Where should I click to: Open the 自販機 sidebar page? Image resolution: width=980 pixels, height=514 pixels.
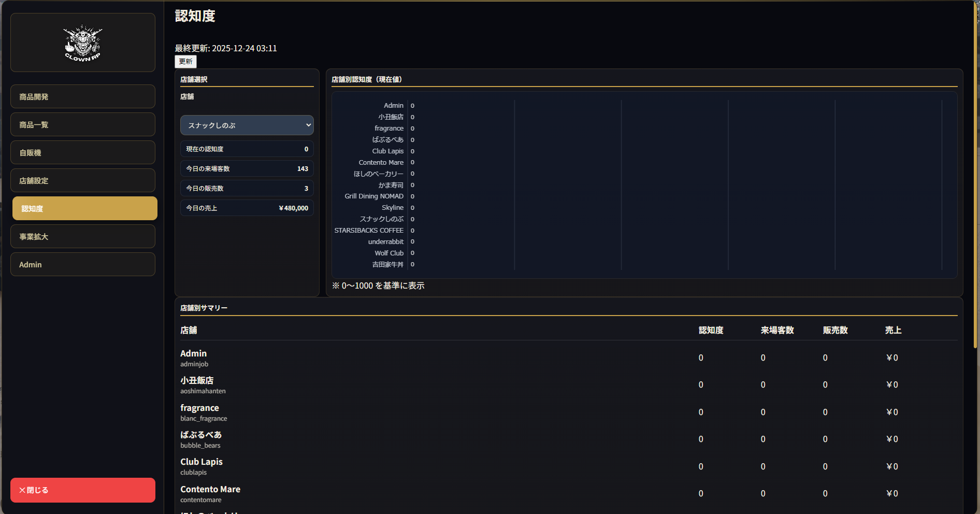[x=83, y=153]
